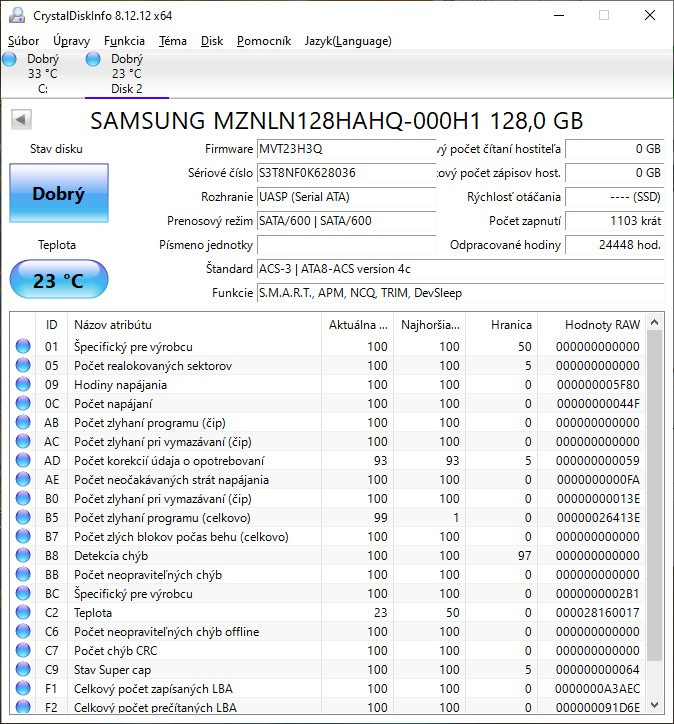Click the 23 °C temperature button
Image resolution: width=674 pixels, height=724 pixels.
(59, 280)
